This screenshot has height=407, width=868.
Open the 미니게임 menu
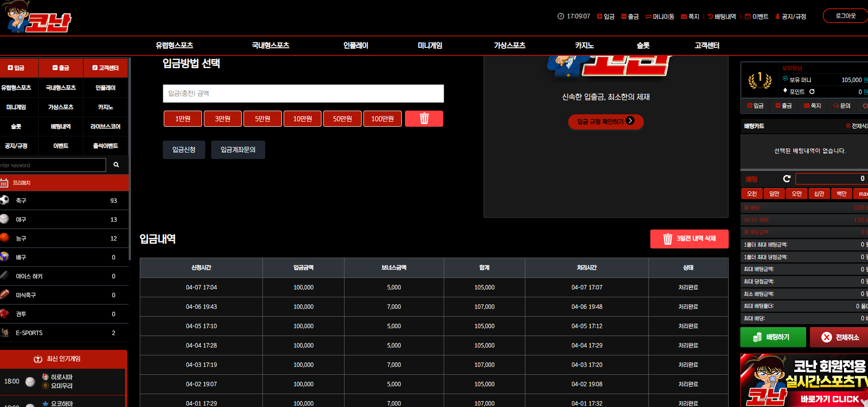point(430,46)
